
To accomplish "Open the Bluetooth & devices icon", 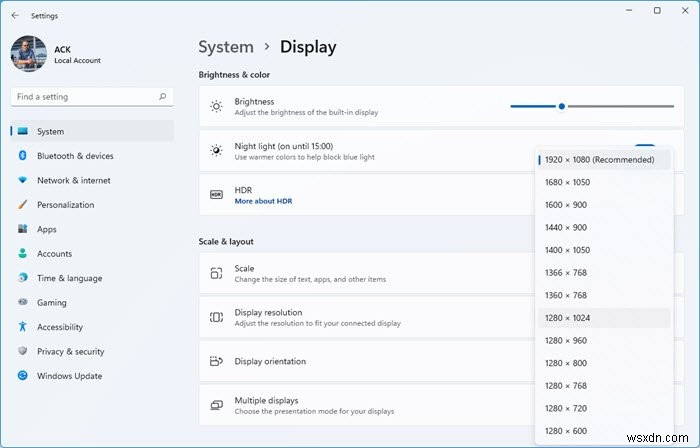I will [x=23, y=156].
